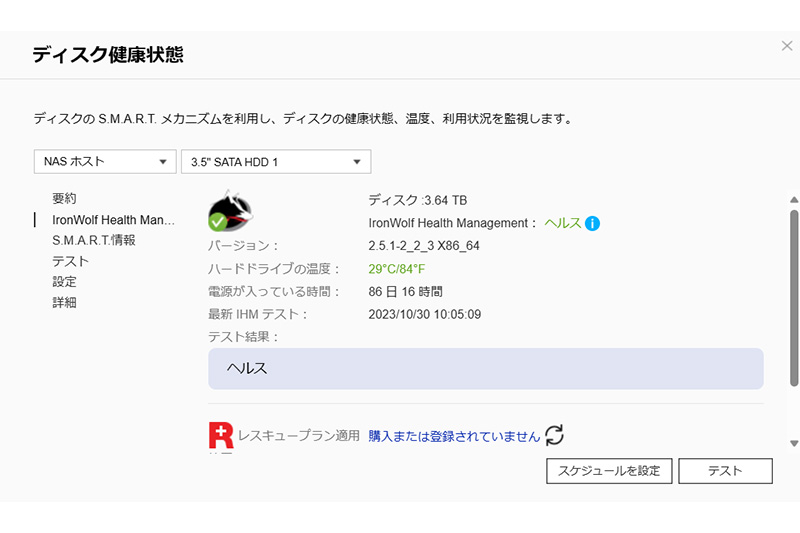This screenshot has height=533, width=800.
Task: Show 詳細 from the sidebar
Action: [64, 302]
